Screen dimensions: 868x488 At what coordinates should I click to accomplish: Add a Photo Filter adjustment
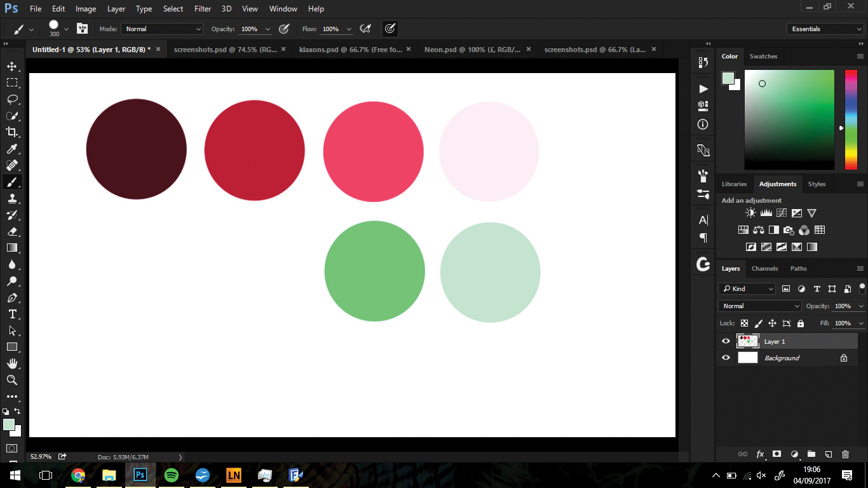[789, 230]
